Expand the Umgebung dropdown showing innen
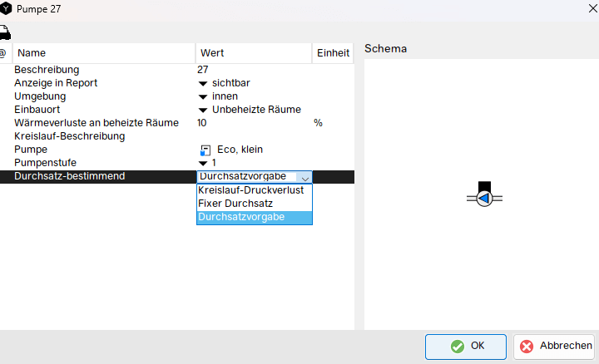The image size is (599, 364). point(202,96)
